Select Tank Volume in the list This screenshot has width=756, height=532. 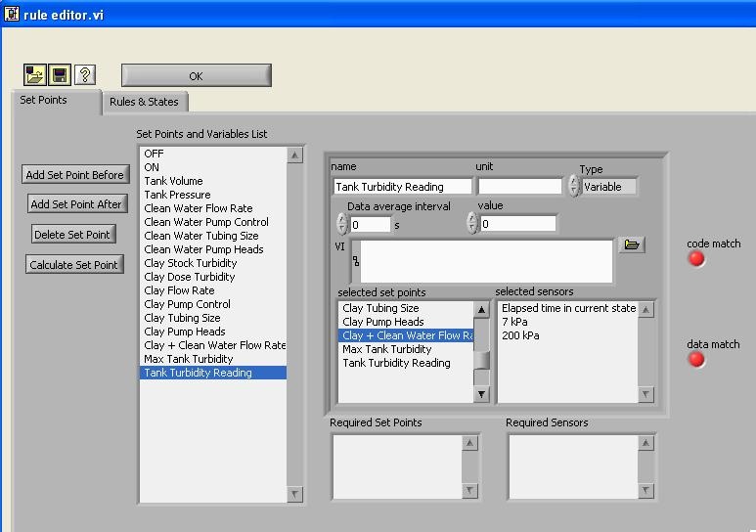click(x=212, y=181)
